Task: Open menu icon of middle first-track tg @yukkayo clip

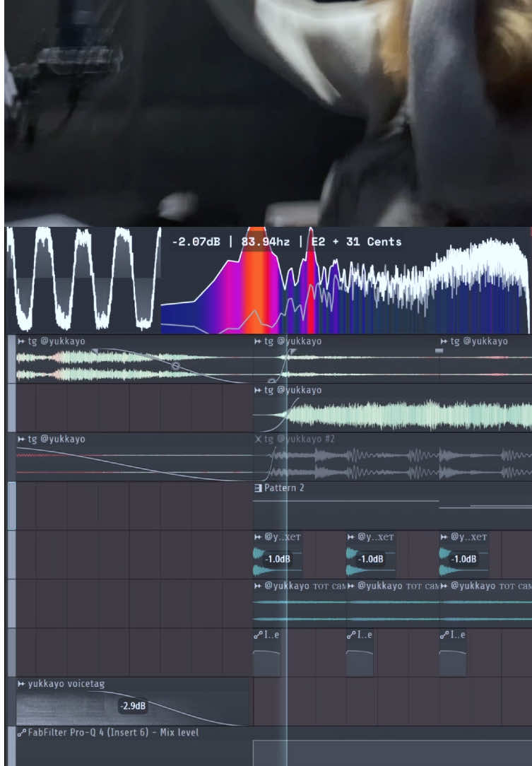Action: [258, 341]
